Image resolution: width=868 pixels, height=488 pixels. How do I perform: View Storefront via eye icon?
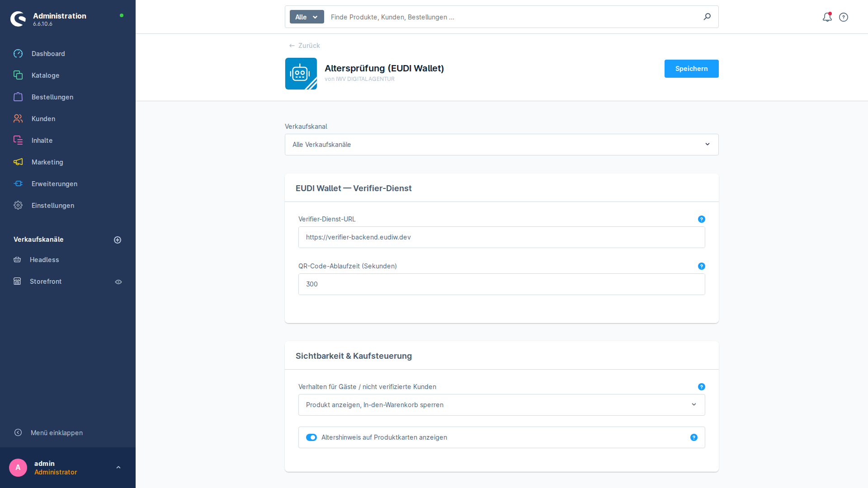tap(118, 282)
